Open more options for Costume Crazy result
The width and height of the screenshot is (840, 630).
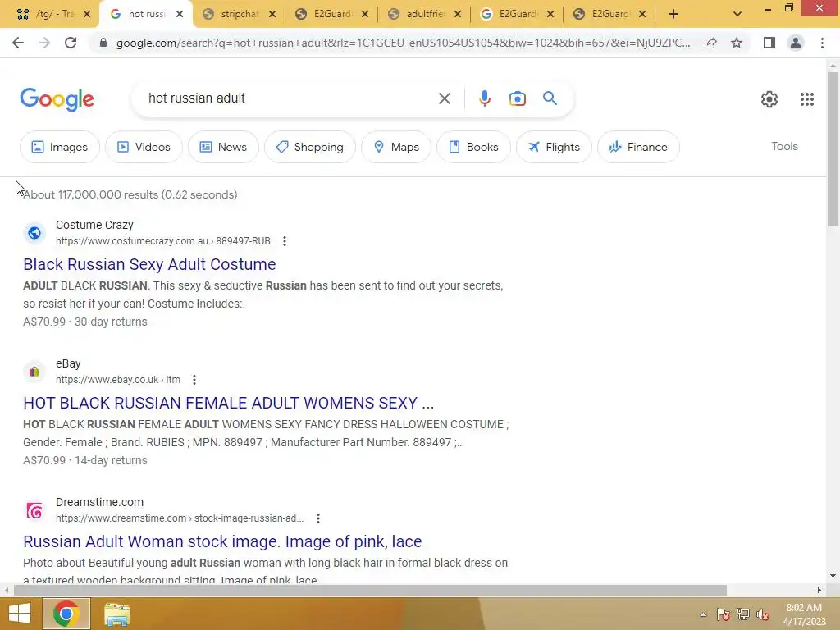point(285,241)
